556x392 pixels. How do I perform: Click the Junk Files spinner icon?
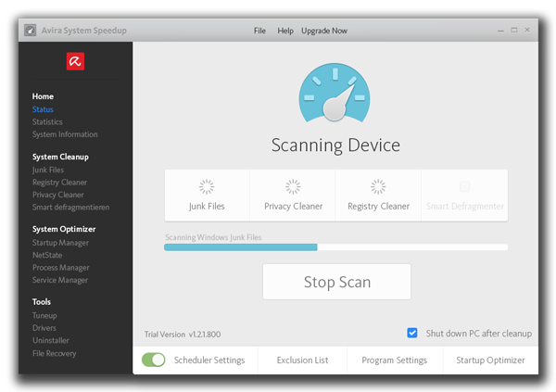207,186
